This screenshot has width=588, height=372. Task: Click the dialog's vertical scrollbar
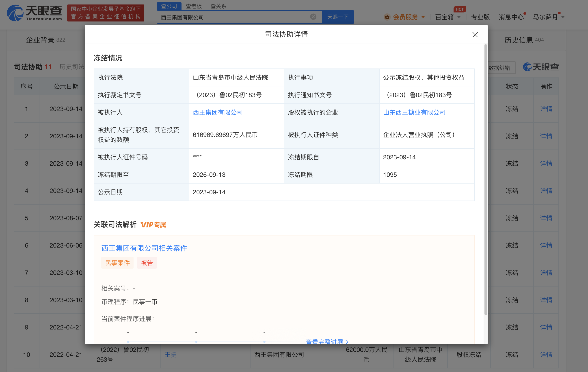click(485, 180)
